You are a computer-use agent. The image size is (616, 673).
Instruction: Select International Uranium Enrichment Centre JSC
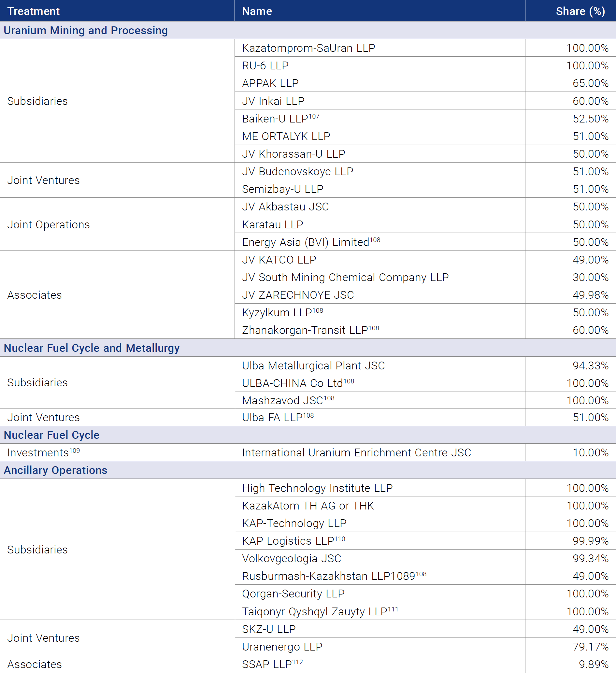(x=356, y=453)
